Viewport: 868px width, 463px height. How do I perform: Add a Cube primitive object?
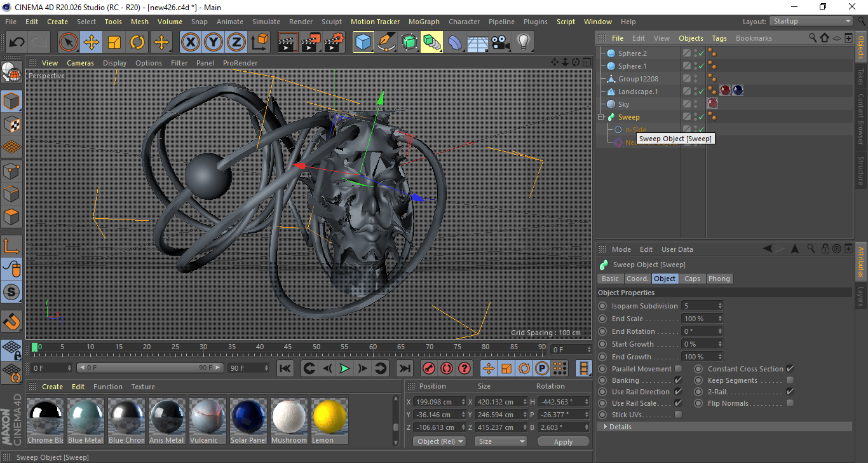pyautogui.click(x=363, y=43)
